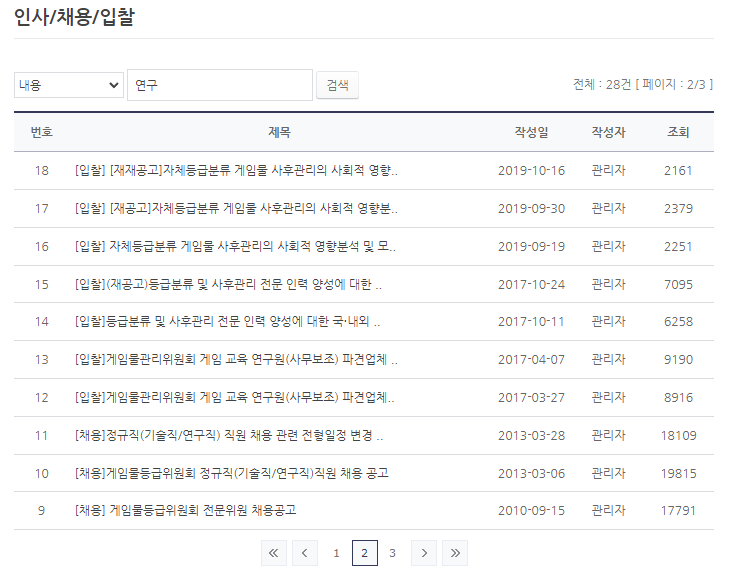This screenshot has height=568, width=736.
Task: Select page 3 in pagination
Action: (392, 553)
